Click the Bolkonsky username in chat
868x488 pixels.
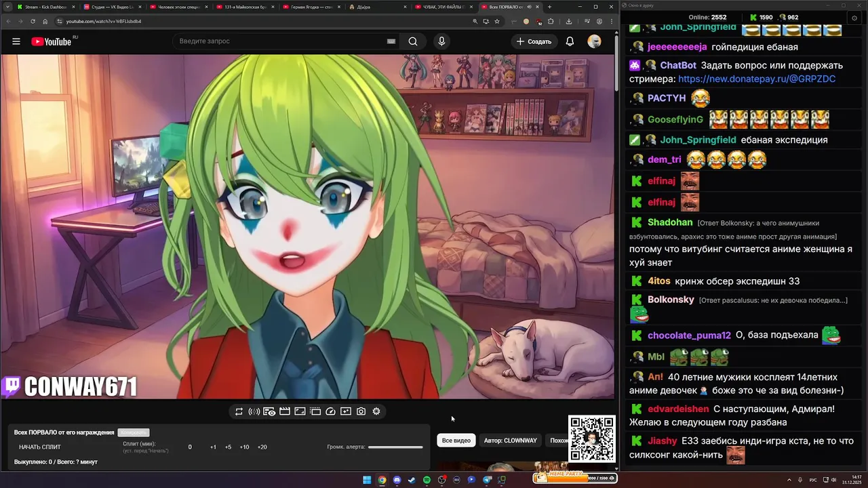671,300
